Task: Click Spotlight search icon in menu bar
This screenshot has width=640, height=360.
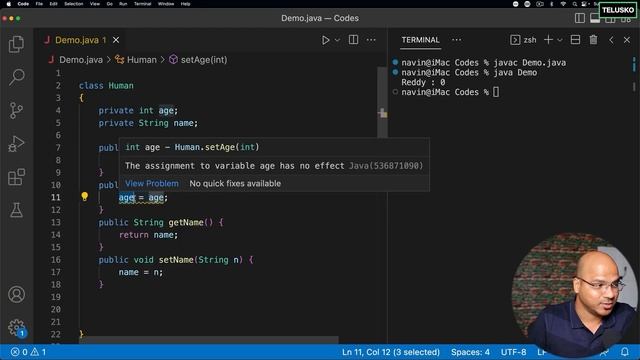Action: pos(574,4)
